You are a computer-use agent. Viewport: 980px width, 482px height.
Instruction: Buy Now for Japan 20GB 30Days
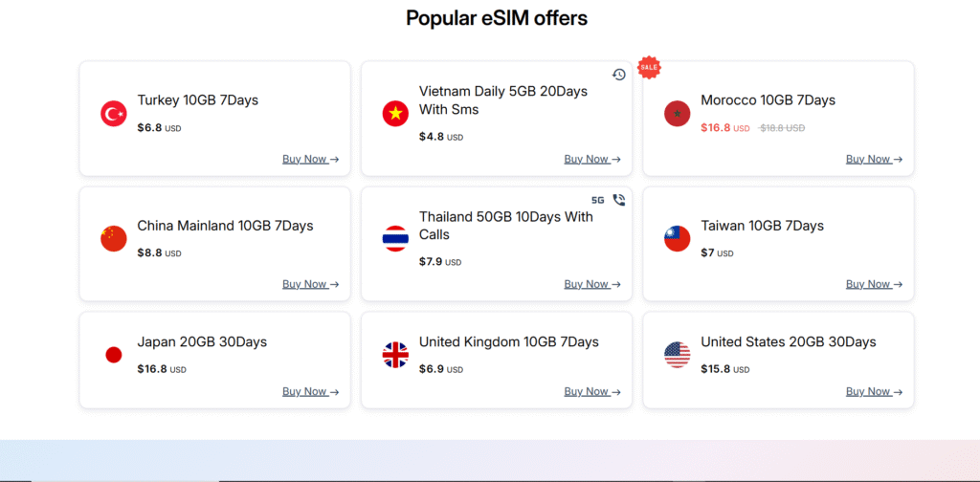coord(311,391)
